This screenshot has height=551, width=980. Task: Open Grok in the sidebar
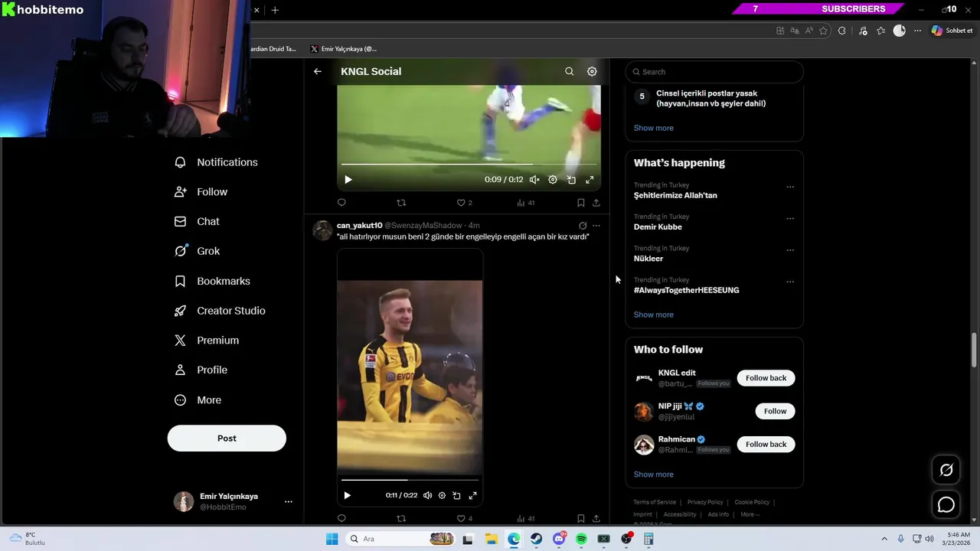(x=198, y=251)
